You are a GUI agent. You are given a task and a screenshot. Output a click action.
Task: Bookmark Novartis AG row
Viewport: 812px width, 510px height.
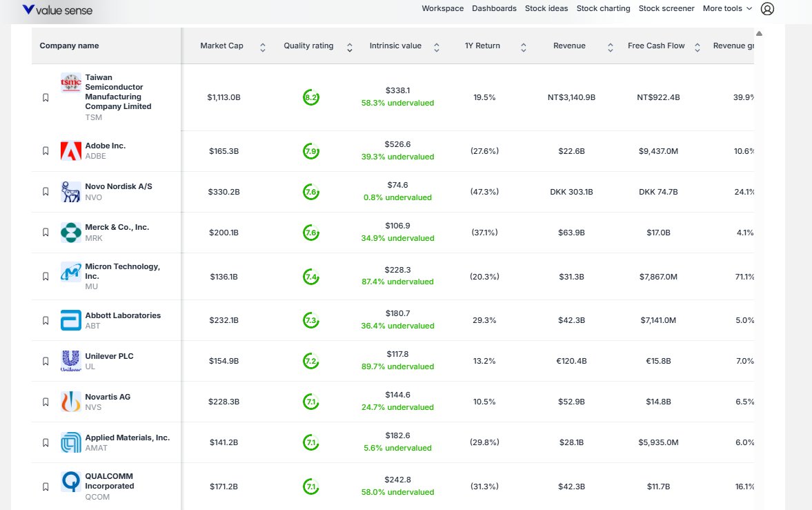(46, 402)
